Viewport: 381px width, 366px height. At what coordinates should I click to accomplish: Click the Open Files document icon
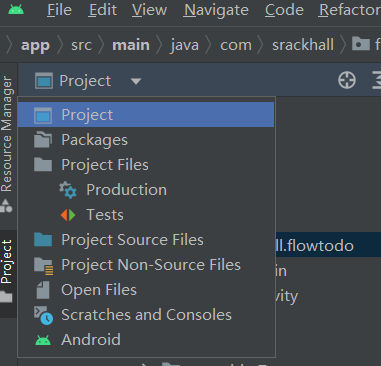[43, 290]
